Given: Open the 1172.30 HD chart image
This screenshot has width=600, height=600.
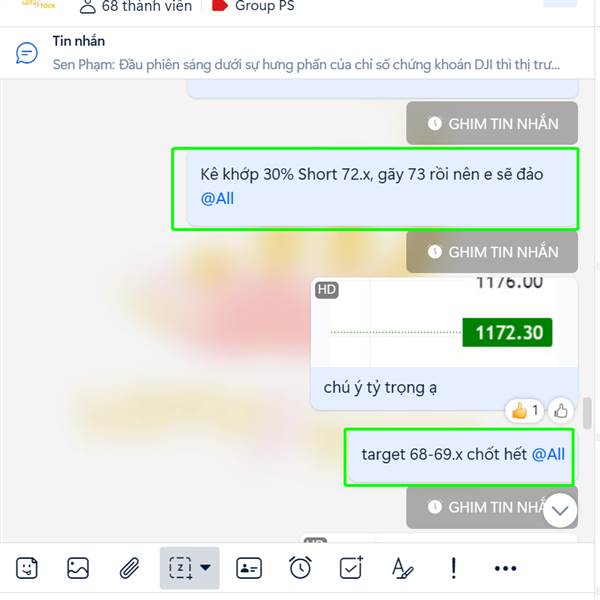Looking at the screenshot, I should [x=444, y=322].
